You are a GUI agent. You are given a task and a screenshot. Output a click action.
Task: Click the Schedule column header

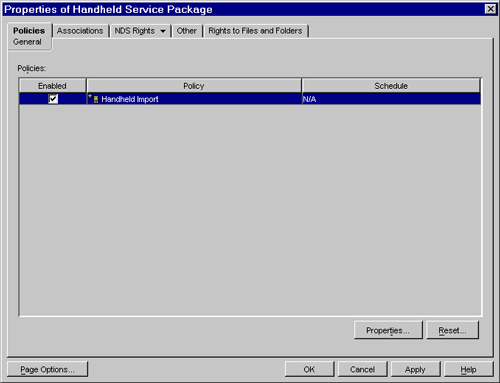coord(391,86)
